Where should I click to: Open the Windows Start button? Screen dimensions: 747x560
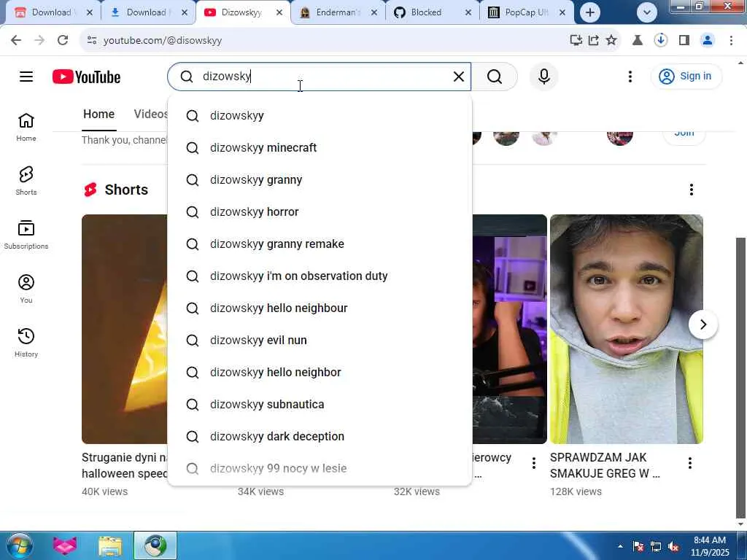(x=19, y=545)
